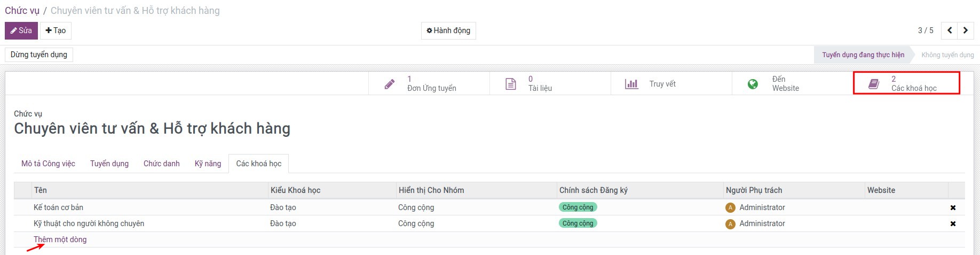Open the Tài liệu document icon

(511, 84)
